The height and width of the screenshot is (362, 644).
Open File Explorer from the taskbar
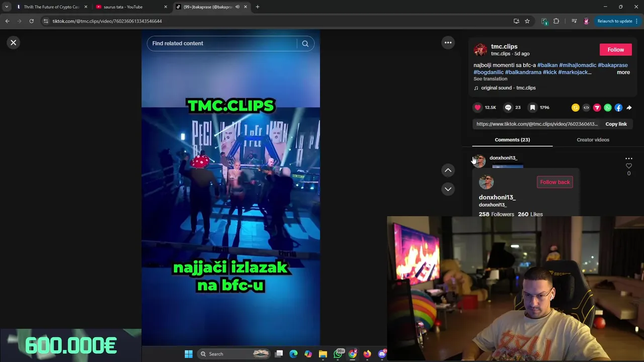(323, 354)
